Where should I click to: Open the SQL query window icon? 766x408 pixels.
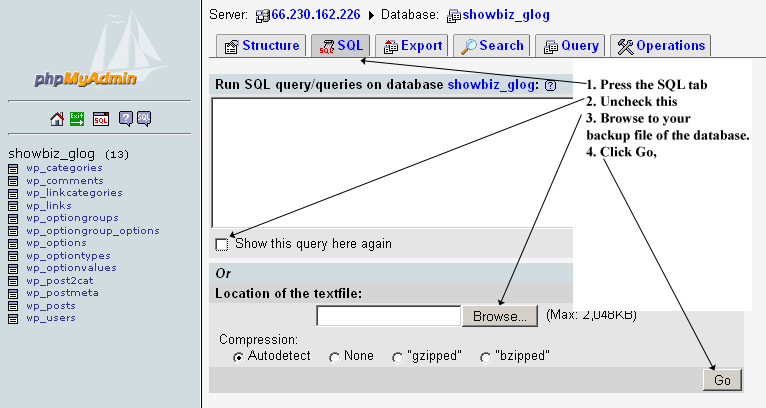tap(100, 119)
